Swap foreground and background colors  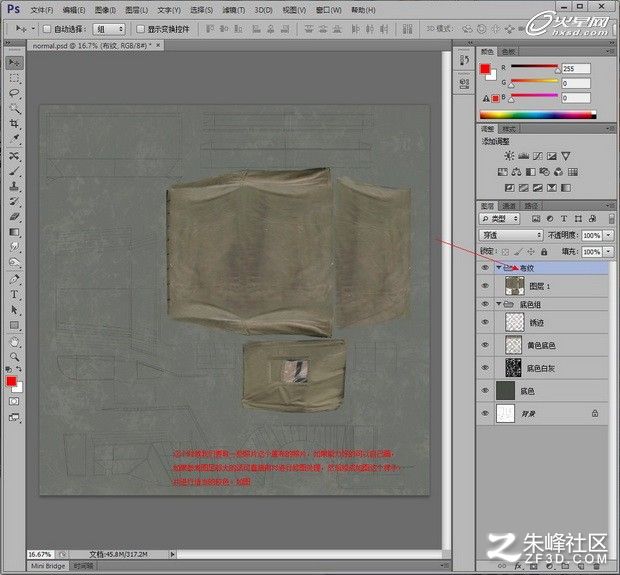[19, 369]
